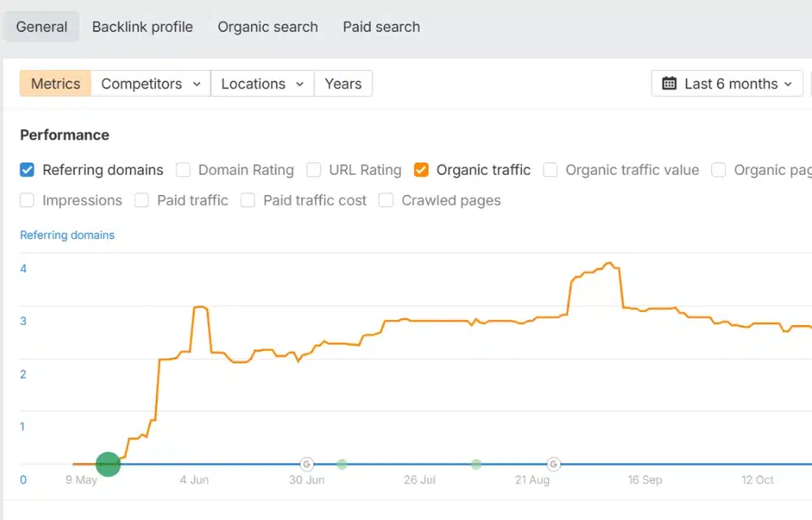Click the Last 6 months chevron
The height and width of the screenshot is (520, 812).
(x=788, y=84)
